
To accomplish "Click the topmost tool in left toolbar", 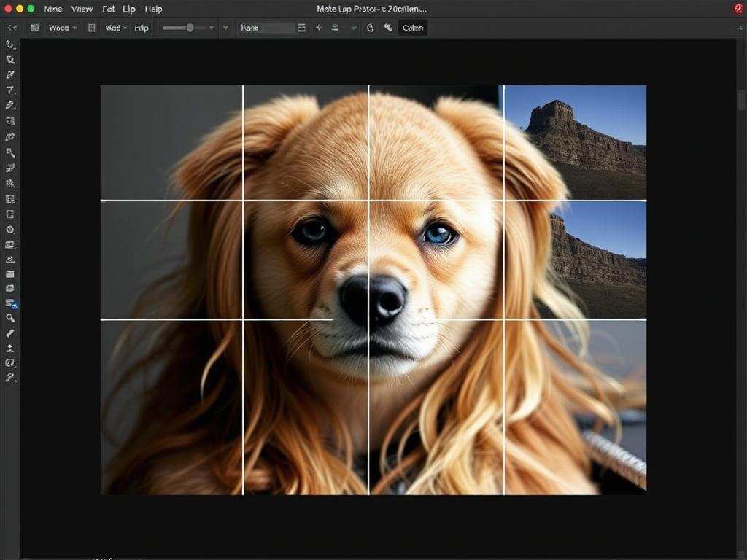I will (10, 44).
